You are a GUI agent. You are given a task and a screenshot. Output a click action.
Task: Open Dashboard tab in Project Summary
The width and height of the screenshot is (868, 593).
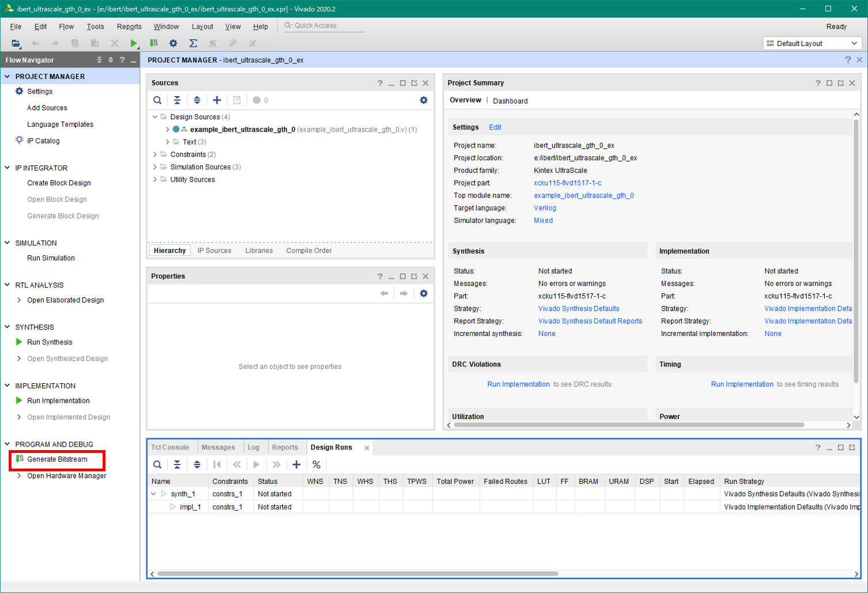coord(510,101)
